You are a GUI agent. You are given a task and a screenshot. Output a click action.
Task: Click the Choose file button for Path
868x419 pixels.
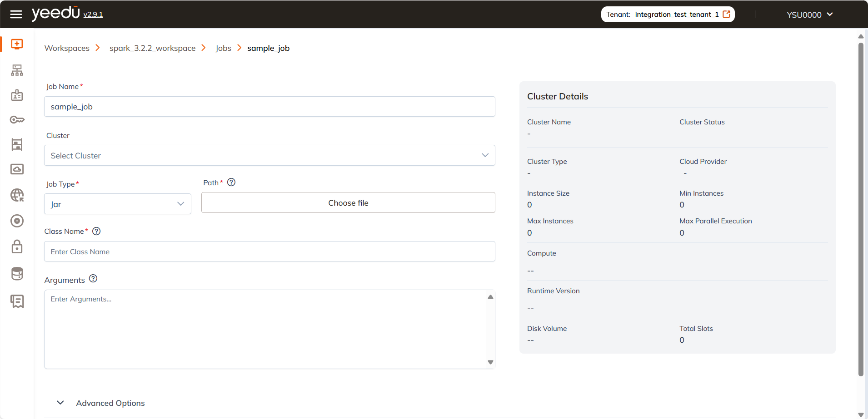348,202
